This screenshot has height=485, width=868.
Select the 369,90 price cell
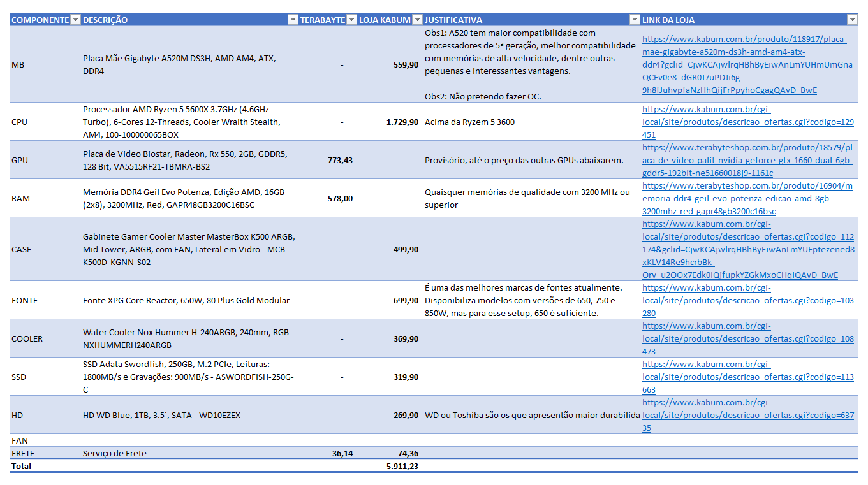(390, 338)
